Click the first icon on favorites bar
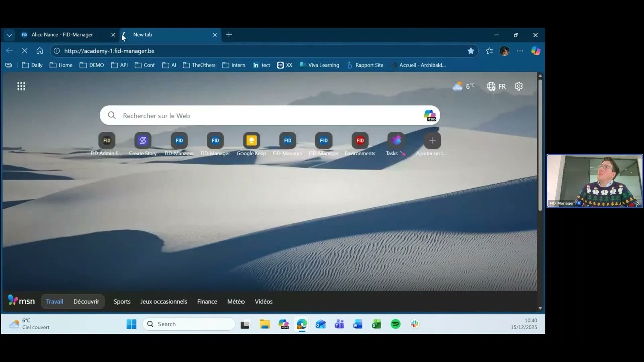 [x=8, y=65]
